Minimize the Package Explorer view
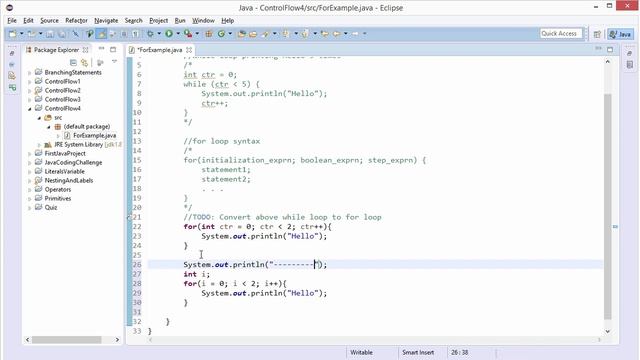640x360 pixels. point(101,49)
